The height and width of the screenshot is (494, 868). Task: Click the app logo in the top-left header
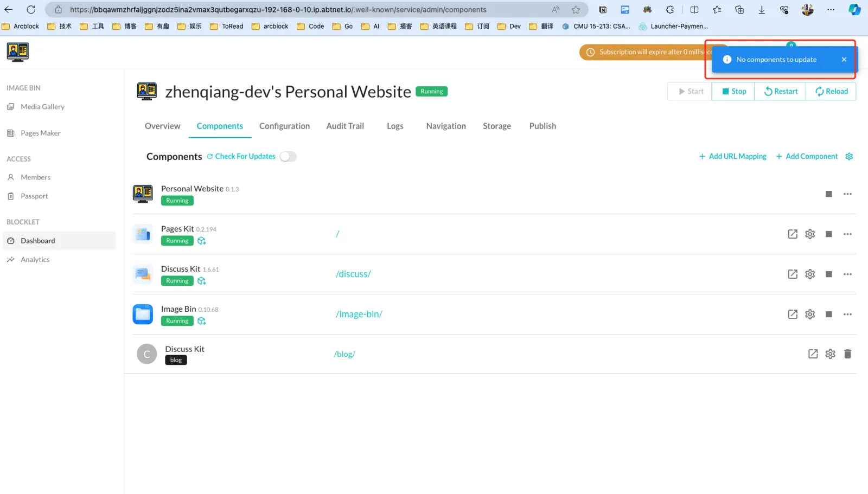[18, 52]
